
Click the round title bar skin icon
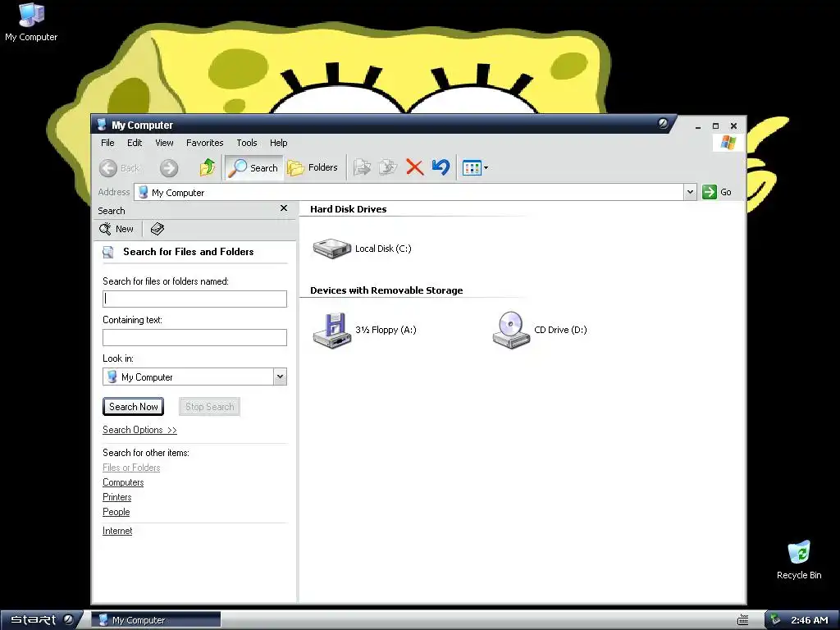663,123
